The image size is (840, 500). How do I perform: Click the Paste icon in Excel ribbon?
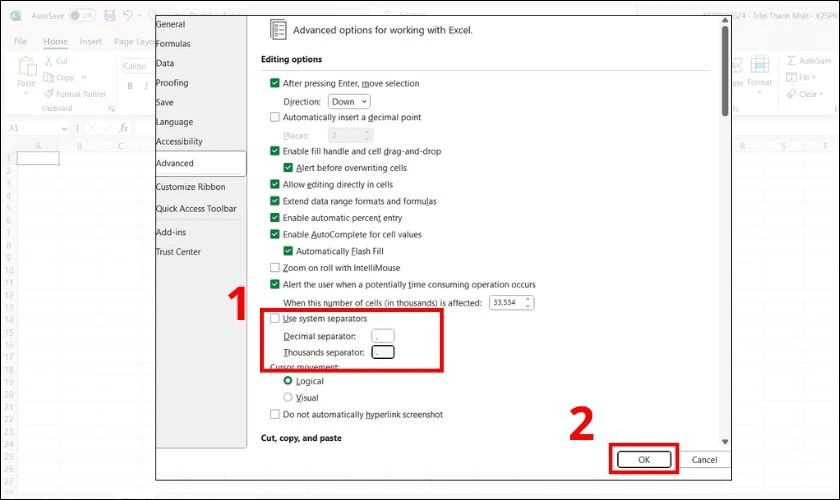26,67
